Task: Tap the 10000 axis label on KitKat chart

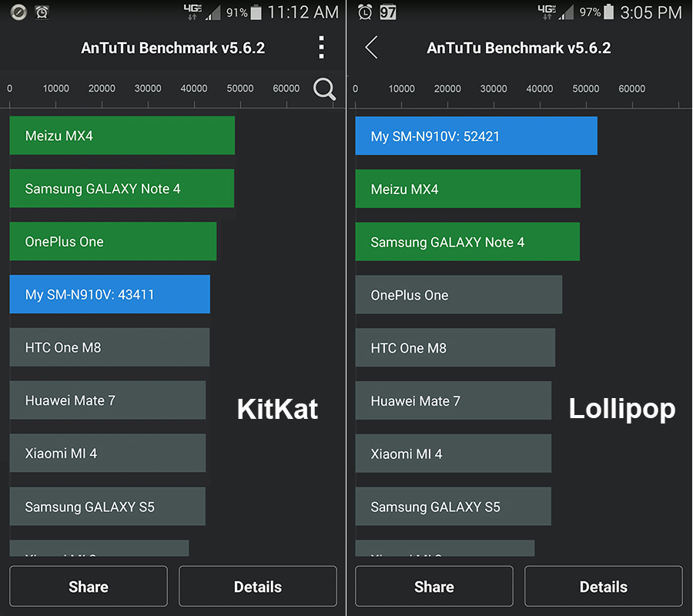Action: (55, 89)
